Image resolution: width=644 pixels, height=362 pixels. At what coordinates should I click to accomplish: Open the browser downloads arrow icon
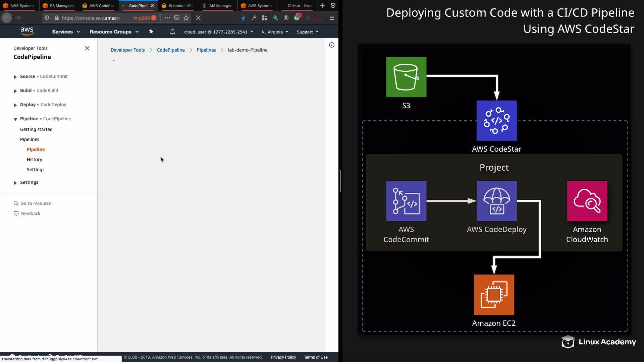tap(243, 18)
